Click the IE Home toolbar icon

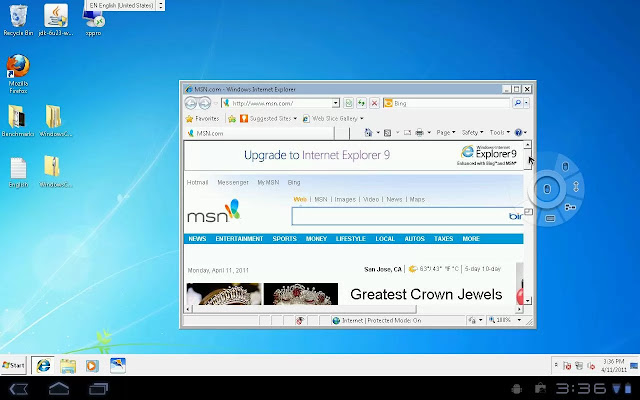point(368,133)
